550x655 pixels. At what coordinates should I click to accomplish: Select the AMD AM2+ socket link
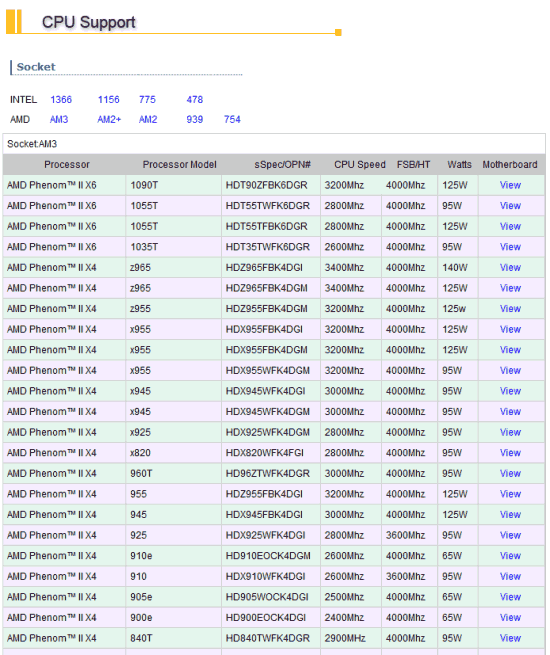tap(109, 119)
